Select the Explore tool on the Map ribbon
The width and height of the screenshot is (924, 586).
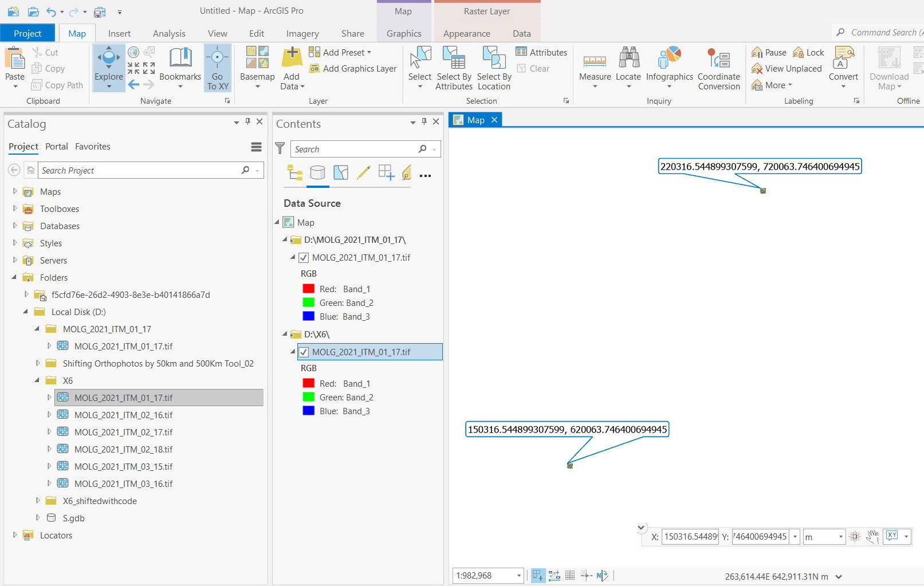pyautogui.click(x=108, y=63)
